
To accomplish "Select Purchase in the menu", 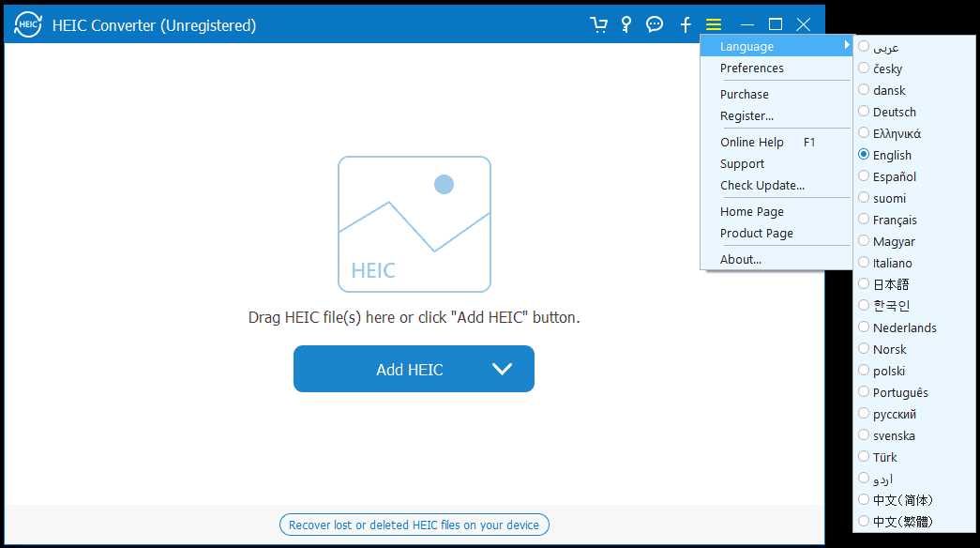I will (776, 95).
